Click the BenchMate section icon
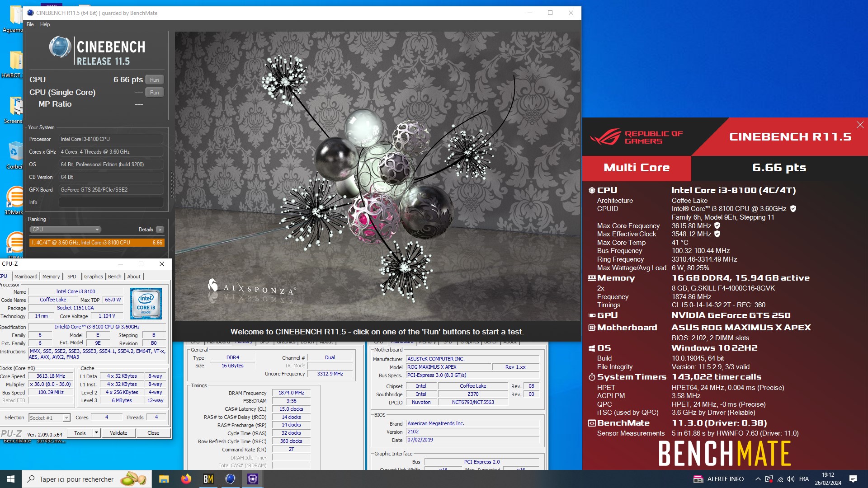Image resolution: width=868 pixels, height=488 pixels. (591, 423)
